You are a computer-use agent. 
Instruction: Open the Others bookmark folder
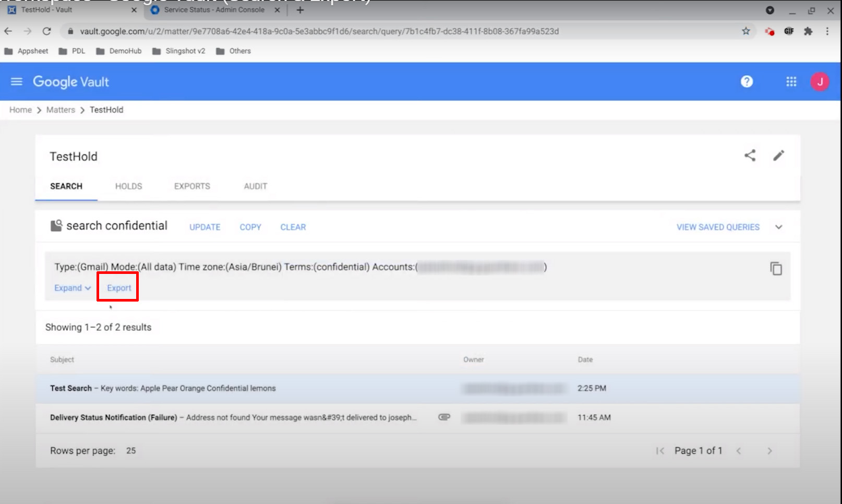[x=233, y=51]
